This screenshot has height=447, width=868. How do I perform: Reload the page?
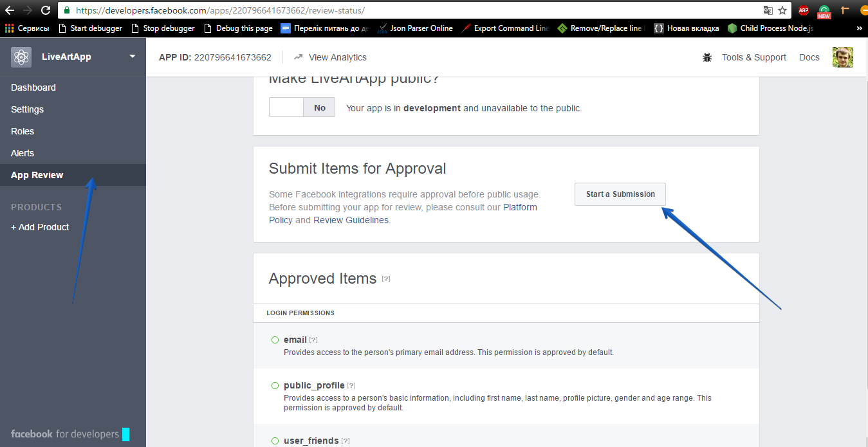coord(46,10)
